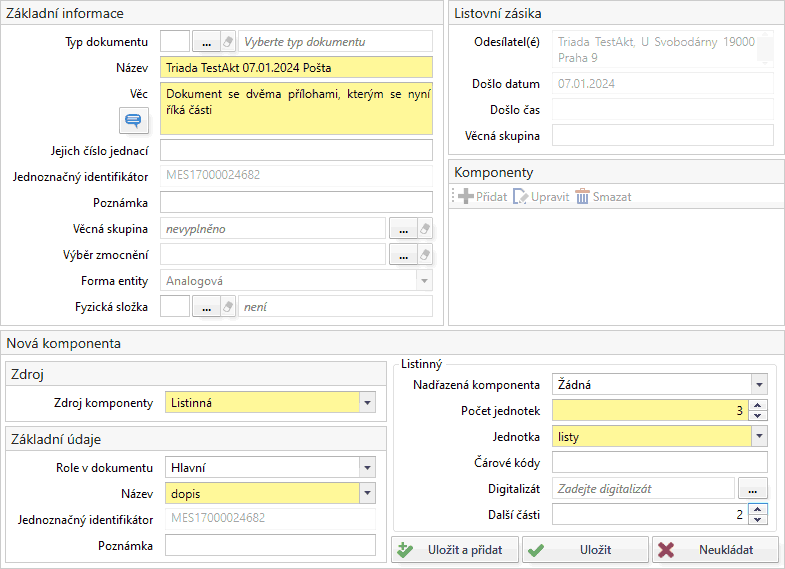Screen dimensions: 785x569
Task: Decrease Další části with the down arrow
Action: point(759,519)
